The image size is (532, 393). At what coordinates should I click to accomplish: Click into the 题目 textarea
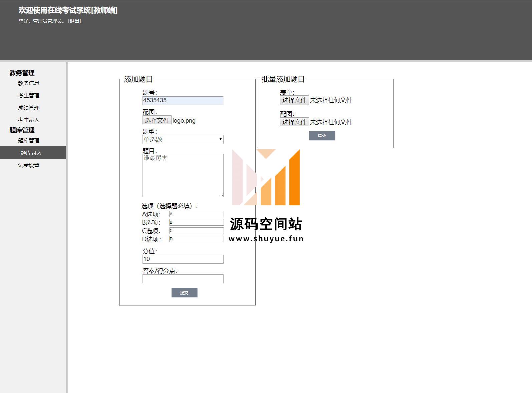tap(183, 175)
